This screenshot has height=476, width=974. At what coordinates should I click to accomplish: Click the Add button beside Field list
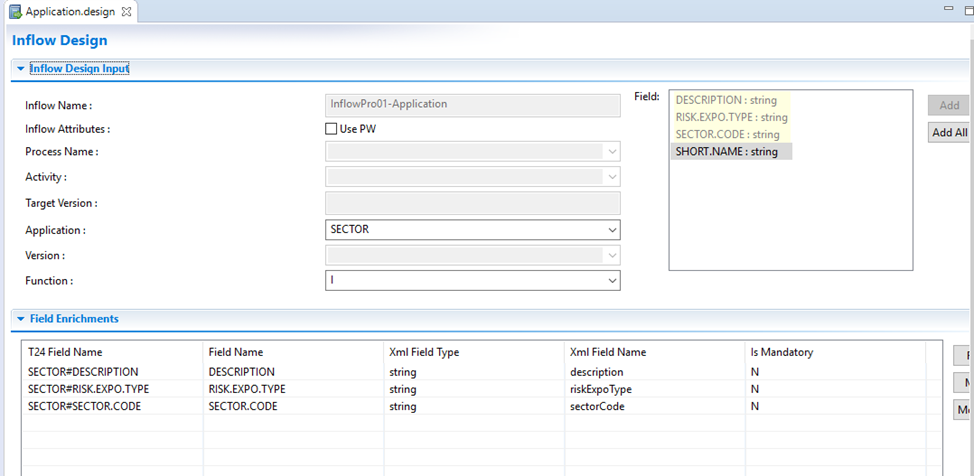[949, 105]
